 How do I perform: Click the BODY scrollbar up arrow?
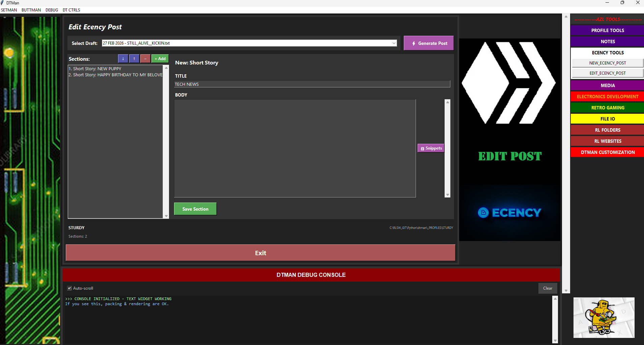[x=448, y=102]
